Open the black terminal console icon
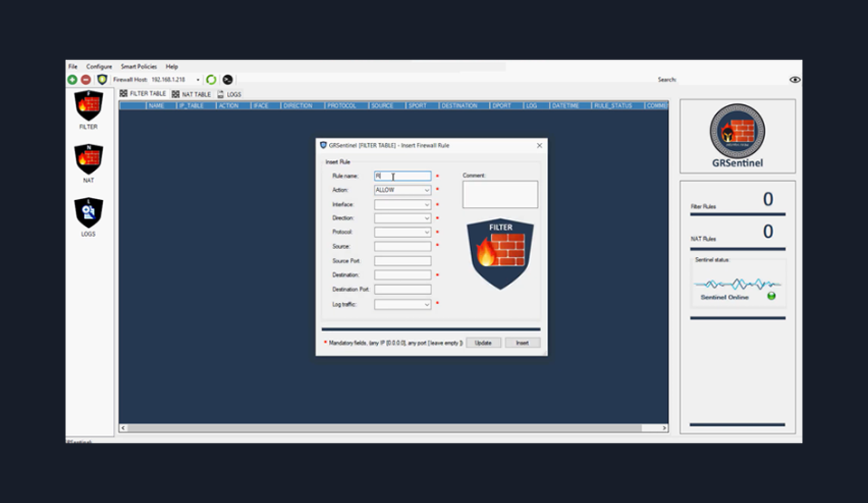 pyautogui.click(x=228, y=80)
